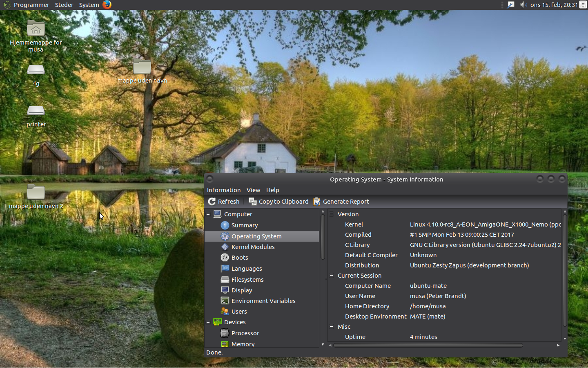Click the volume icon in system tray

[x=523, y=5]
